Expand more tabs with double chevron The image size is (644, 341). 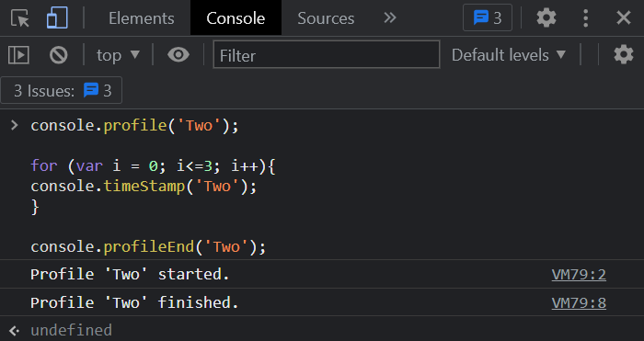point(390,17)
